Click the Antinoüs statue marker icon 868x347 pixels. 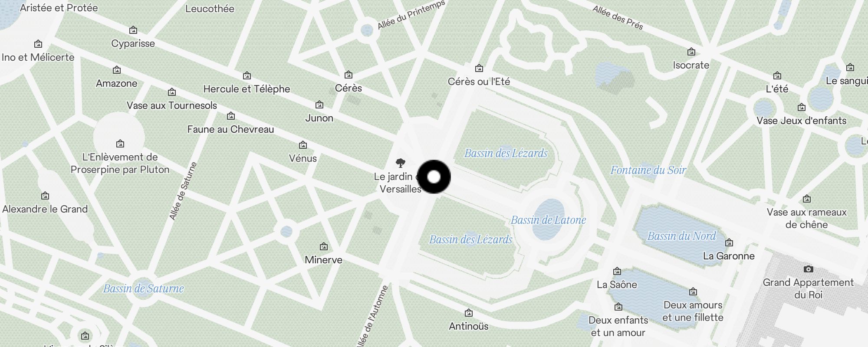[x=469, y=313]
